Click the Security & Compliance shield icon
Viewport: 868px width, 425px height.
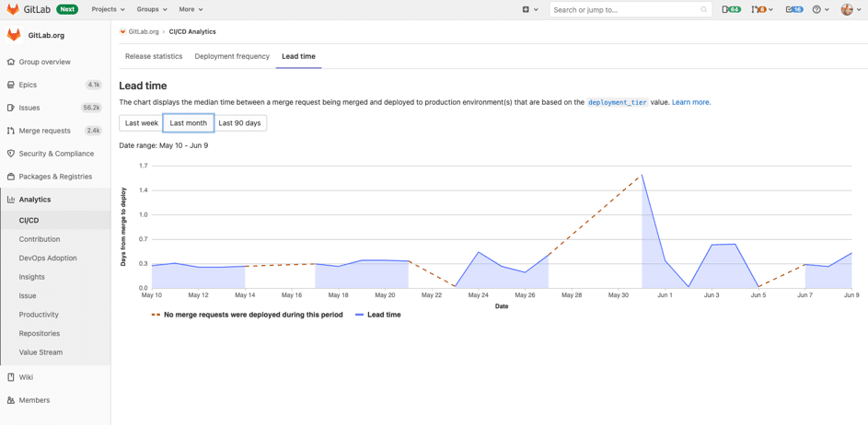coord(10,154)
